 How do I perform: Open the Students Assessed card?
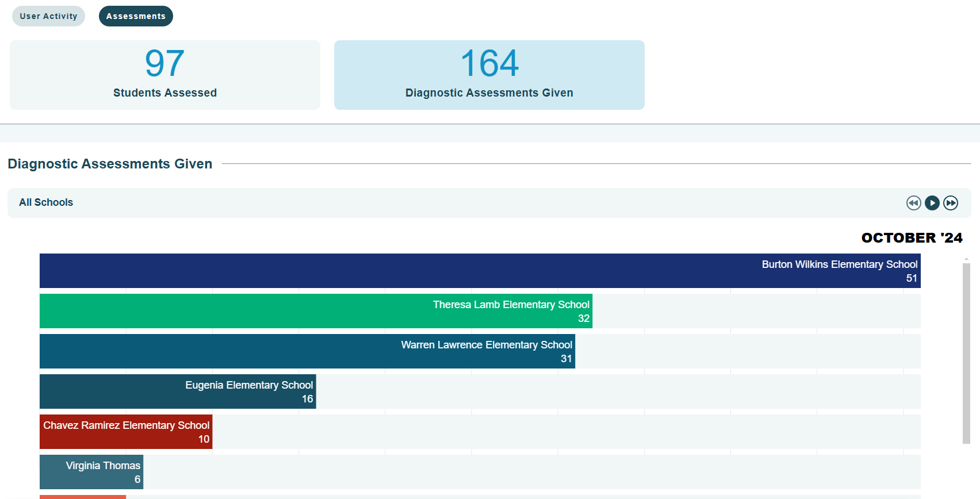(165, 75)
